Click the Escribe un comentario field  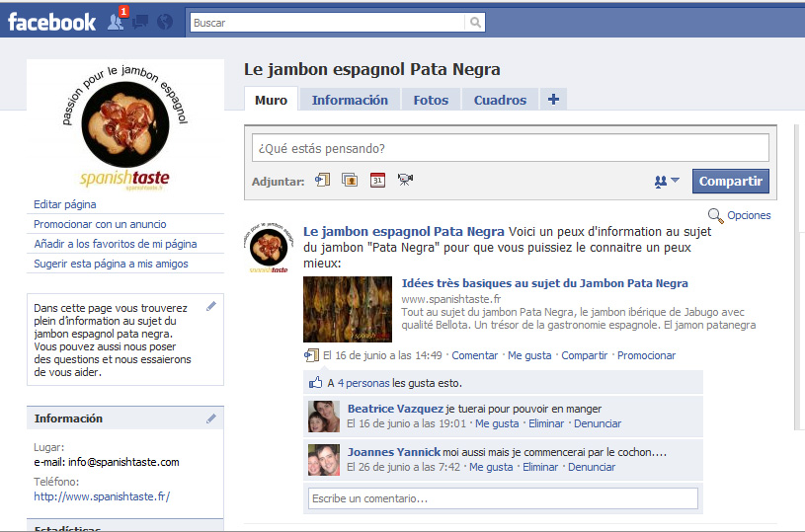503,498
